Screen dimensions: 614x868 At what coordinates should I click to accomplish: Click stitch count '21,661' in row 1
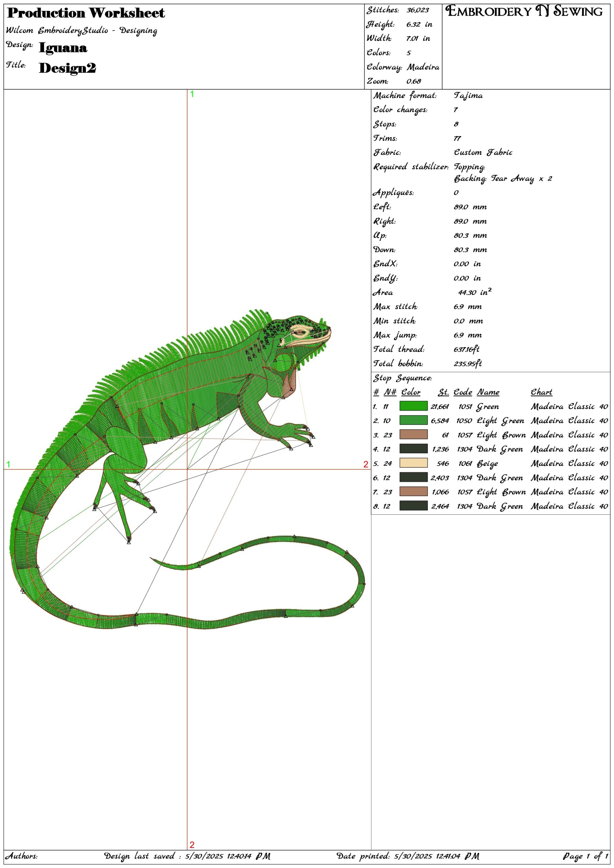(x=440, y=407)
